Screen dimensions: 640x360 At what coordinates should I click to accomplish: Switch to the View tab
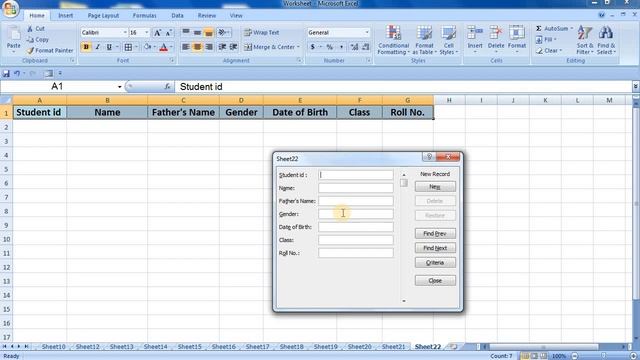[236, 16]
